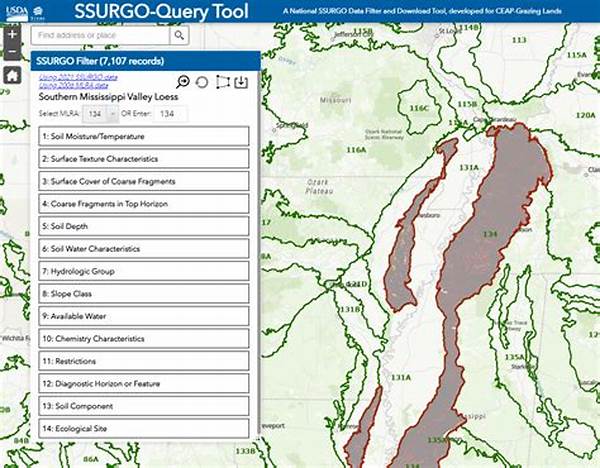Zoom in on the map
Image resolution: width=600 pixels, height=468 pixels.
point(12,34)
